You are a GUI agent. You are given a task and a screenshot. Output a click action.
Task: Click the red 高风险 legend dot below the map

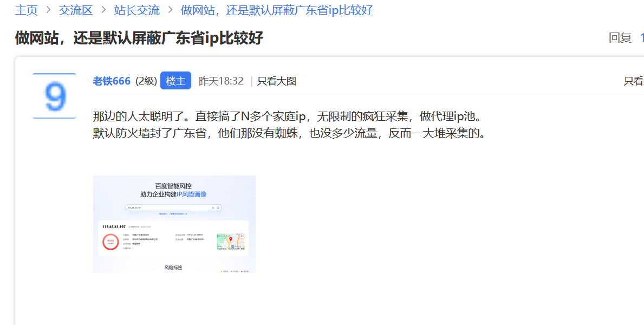242,271
